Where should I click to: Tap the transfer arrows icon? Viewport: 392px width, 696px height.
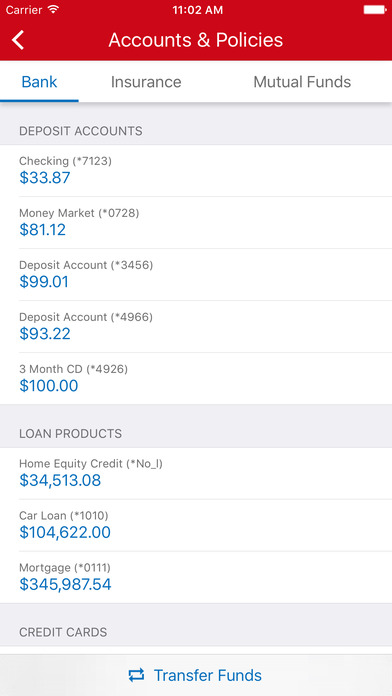coord(136,675)
